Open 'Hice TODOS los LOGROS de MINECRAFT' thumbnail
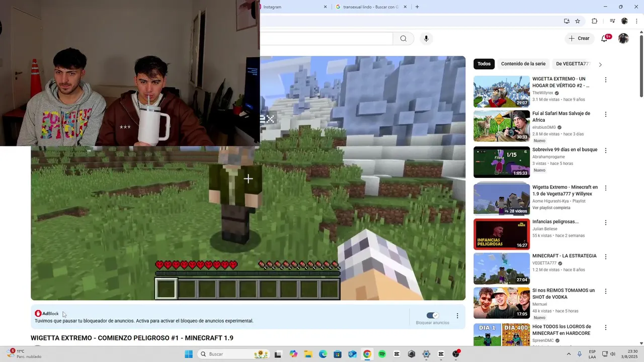The image size is (644, 362). click(502, 335)
